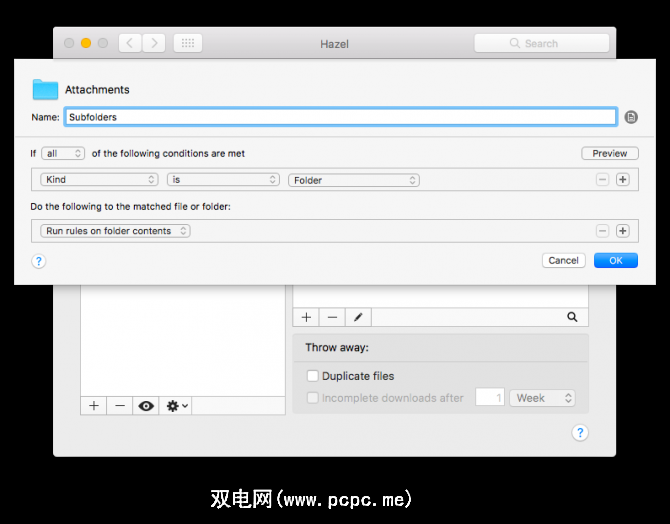This screenshot has height=524, width=670.
Task: Enable Duplicate files checkbox
Action: 312,376
